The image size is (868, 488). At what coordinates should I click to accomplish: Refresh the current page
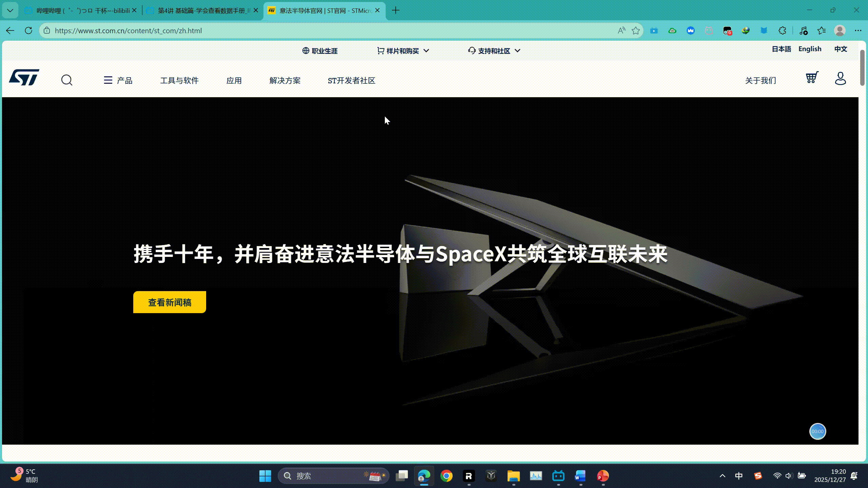[x=28, y=30]
